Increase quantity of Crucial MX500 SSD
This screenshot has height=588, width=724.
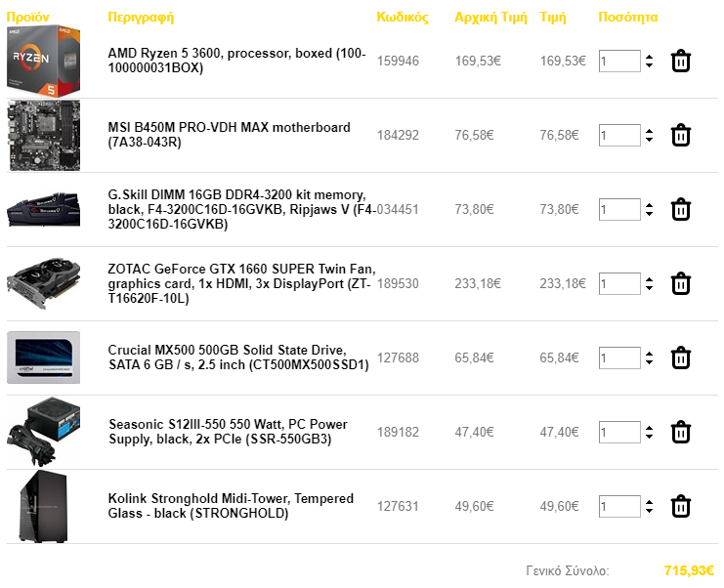click(649, 355)
